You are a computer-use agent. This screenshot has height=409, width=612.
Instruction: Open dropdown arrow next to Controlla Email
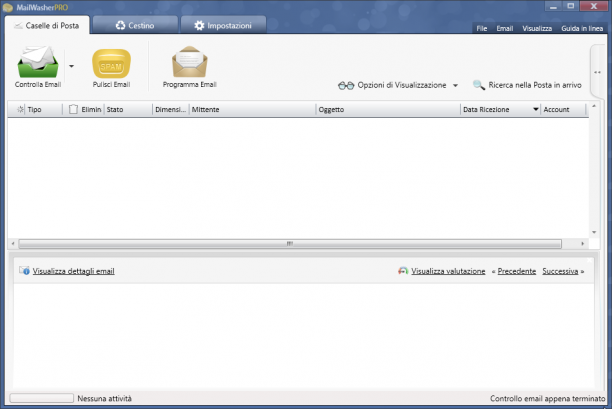(71, 66)
